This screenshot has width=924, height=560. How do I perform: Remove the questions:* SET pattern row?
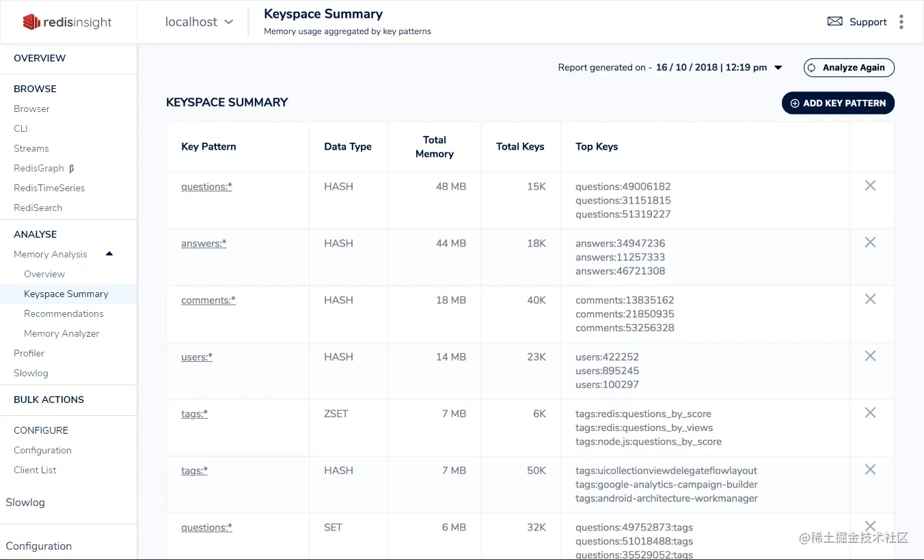(x=870, y=526)
